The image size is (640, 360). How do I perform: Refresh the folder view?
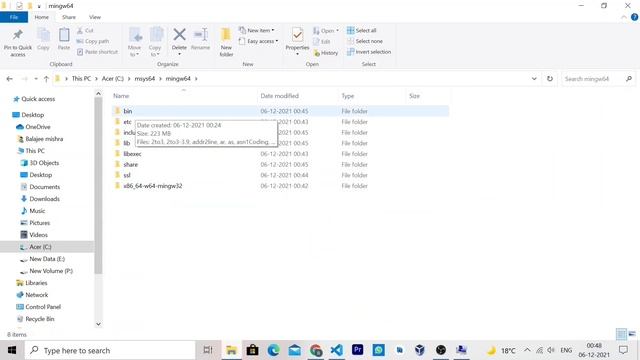550,78
